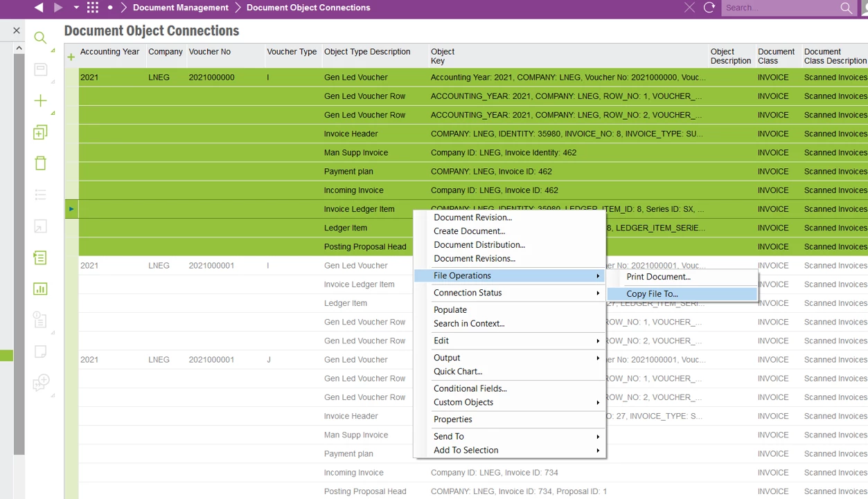Expand the File Operations submenu arrow
This screenshot has height=499, width=868.
(x=597, y=275)
